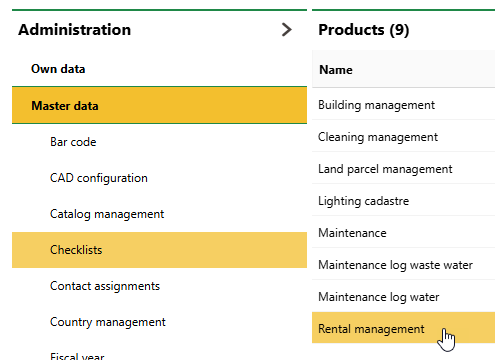
Task: Open Contact assignments entry
Action: pyautogui.click(x=159, y=286)
